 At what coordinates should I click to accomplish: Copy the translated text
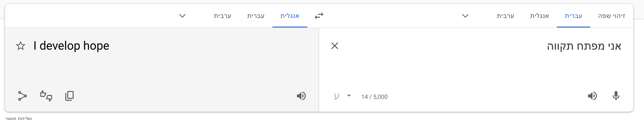point(69,96)
